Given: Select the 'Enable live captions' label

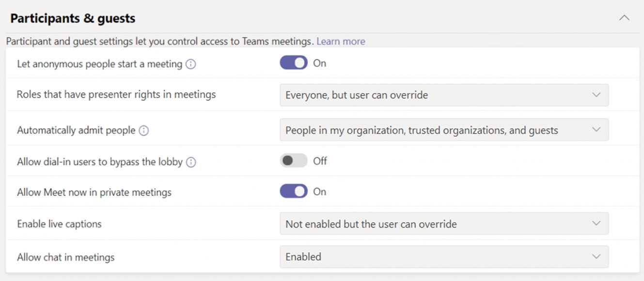Looking at the screenshot, I should [x=59, y=224].
